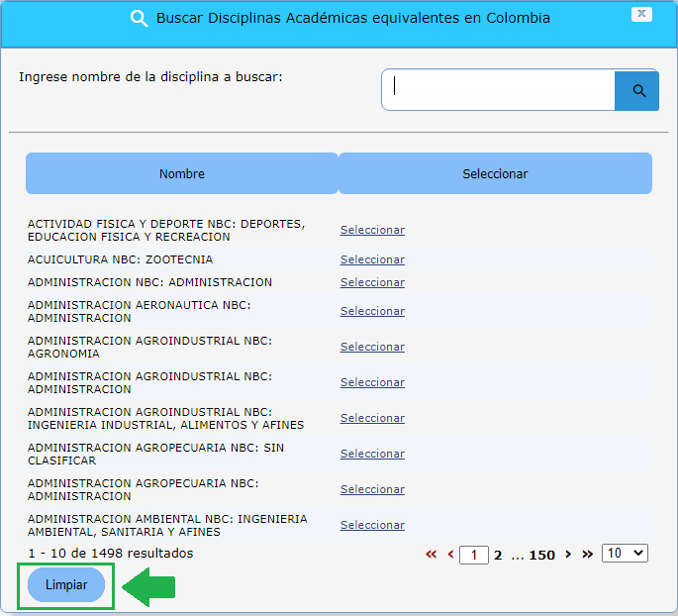Go to page 2 of results
The width and height of the screenshot is (678, 616).
pyautogui.click(x=498, y=555)
